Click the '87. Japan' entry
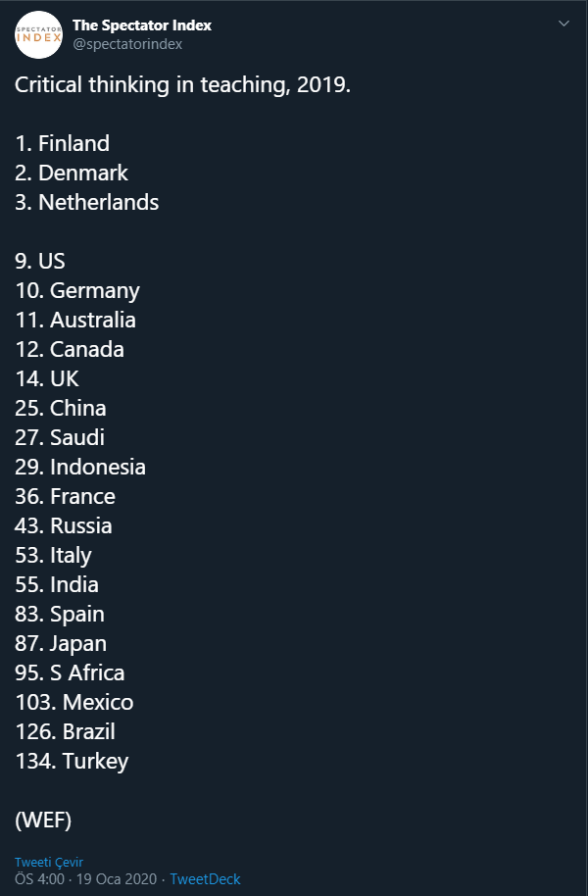Viewport: 588px width, 896px height. pos(61,643)
